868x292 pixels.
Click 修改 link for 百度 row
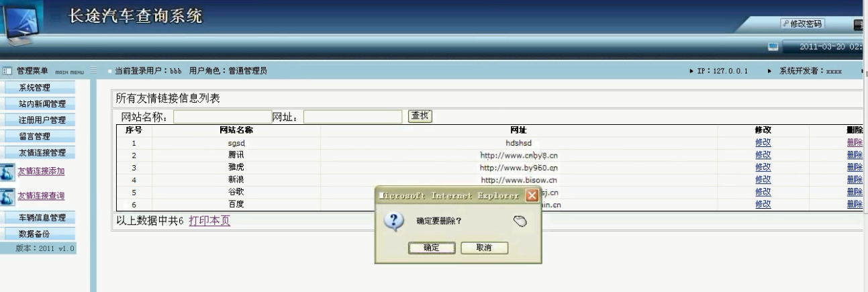pyautogui.click(x=763, y=204)
